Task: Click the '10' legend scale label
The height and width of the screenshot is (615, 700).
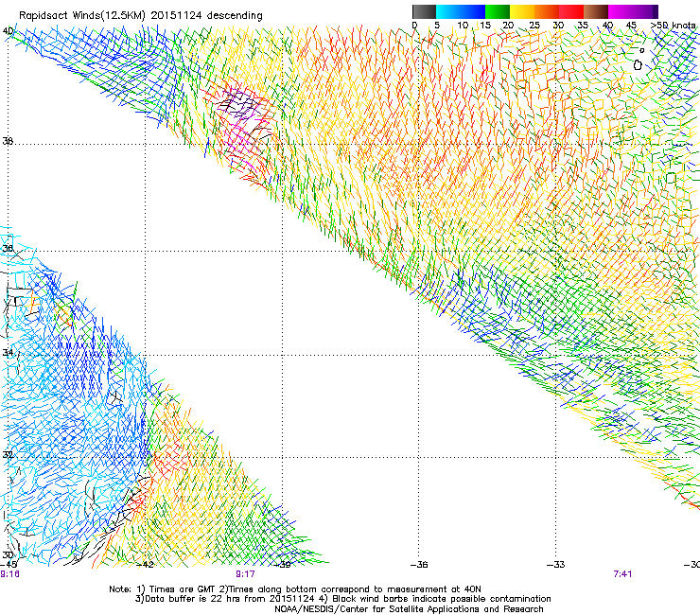Action: coord(463,26)
